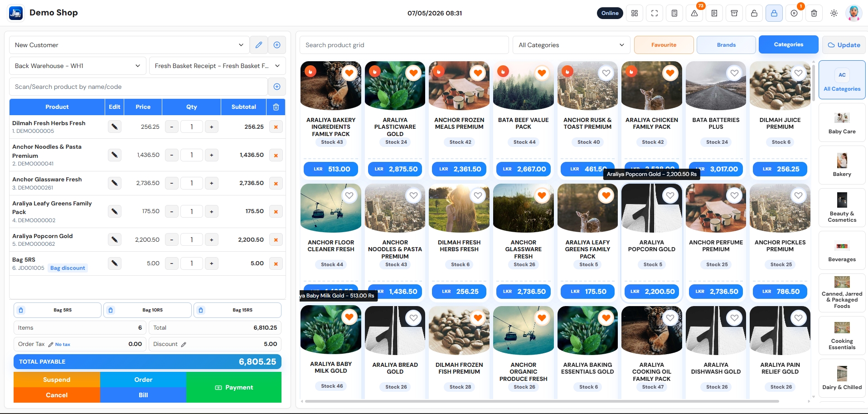Open the Back Warehouse - WH1 dropdown
Screen dimensions: 868x414
[x=78, y=66]
